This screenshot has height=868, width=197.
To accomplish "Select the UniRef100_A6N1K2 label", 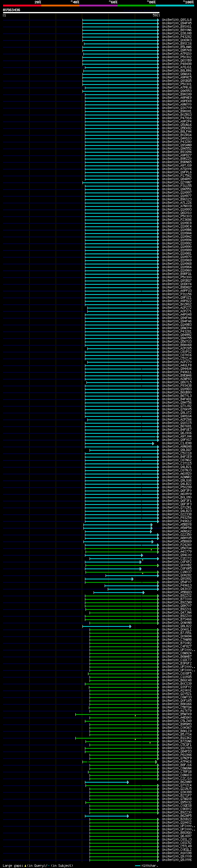I will (x=177, y=531).
